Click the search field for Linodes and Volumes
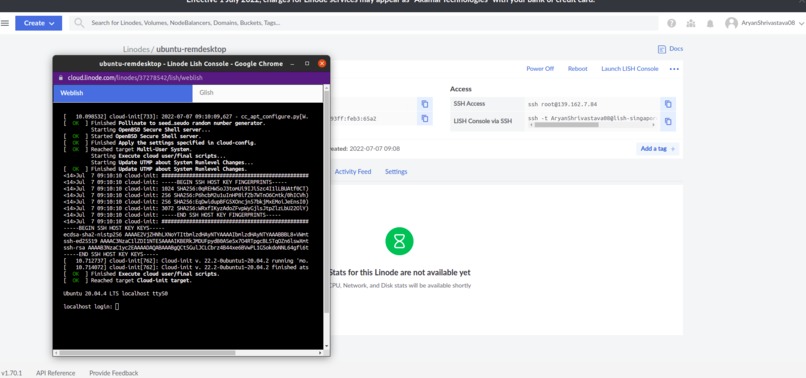Image resolution: width=806 pixels, height=378 pixels. coord(364,23)
